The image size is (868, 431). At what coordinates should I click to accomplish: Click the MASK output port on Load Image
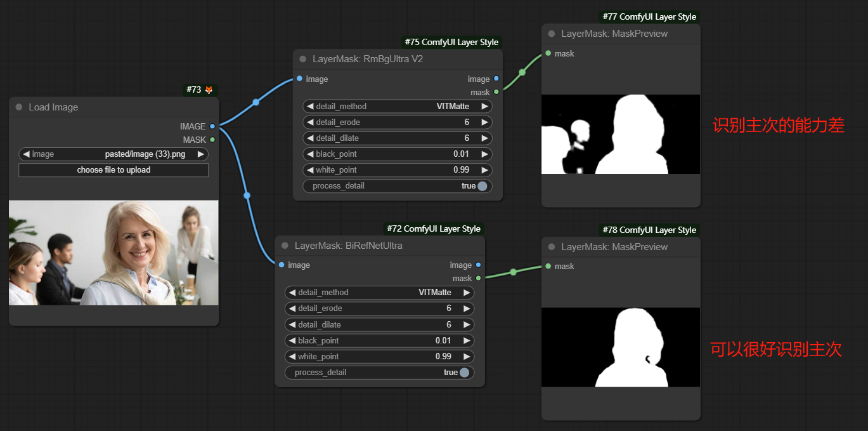212,140
